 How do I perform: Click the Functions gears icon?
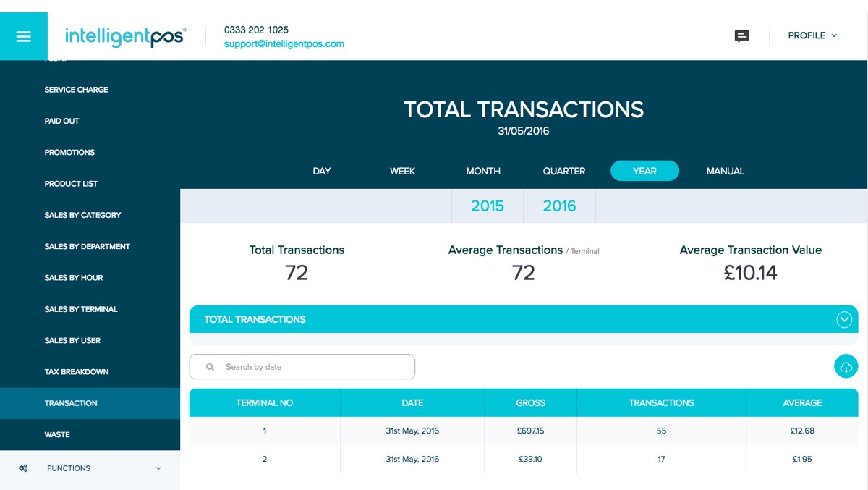tap(23, 468)
